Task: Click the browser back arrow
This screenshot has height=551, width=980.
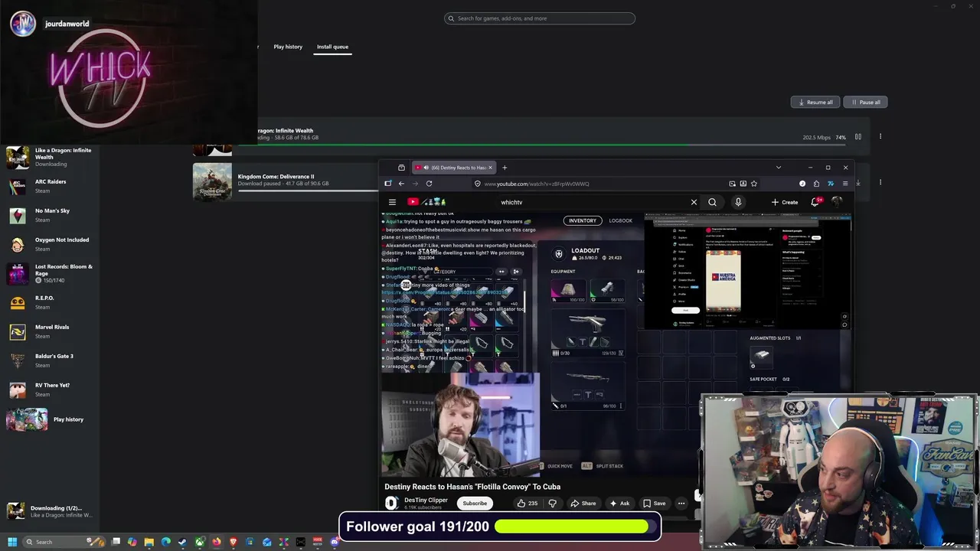Action: click(401, 184)
